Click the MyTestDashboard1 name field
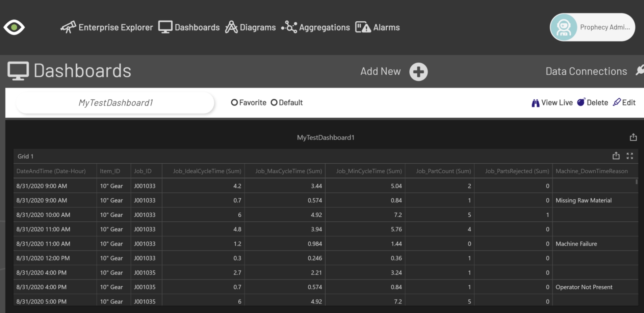 (115, 102)
